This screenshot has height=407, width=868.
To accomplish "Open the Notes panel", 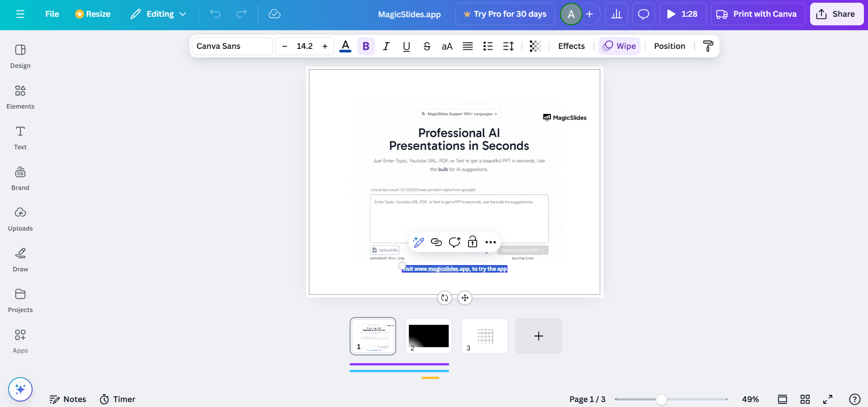I will (68, 399).
